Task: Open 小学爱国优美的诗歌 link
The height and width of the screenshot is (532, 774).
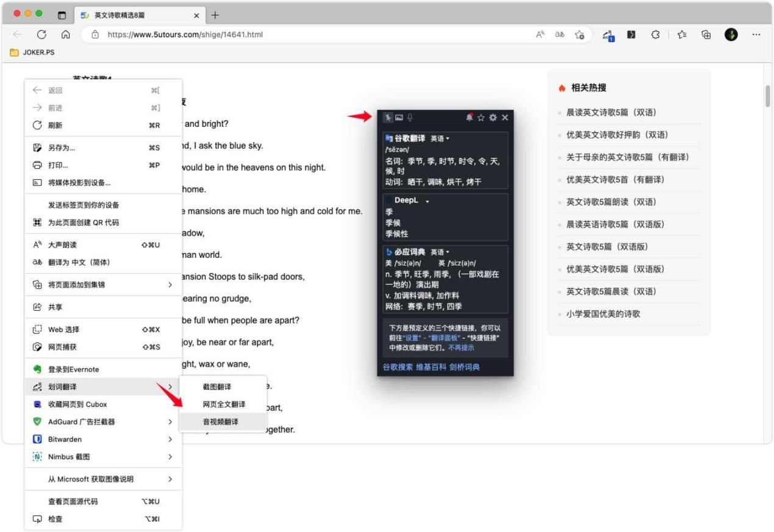Action: coord(603,314)
